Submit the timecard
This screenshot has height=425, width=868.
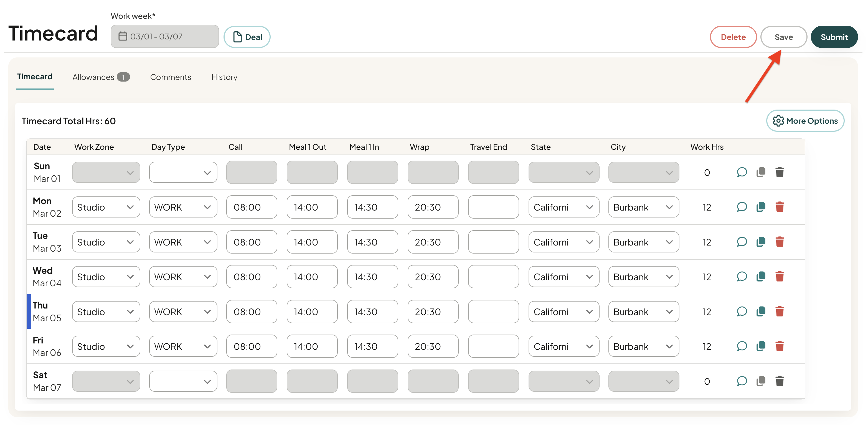(x=834, y=37)
